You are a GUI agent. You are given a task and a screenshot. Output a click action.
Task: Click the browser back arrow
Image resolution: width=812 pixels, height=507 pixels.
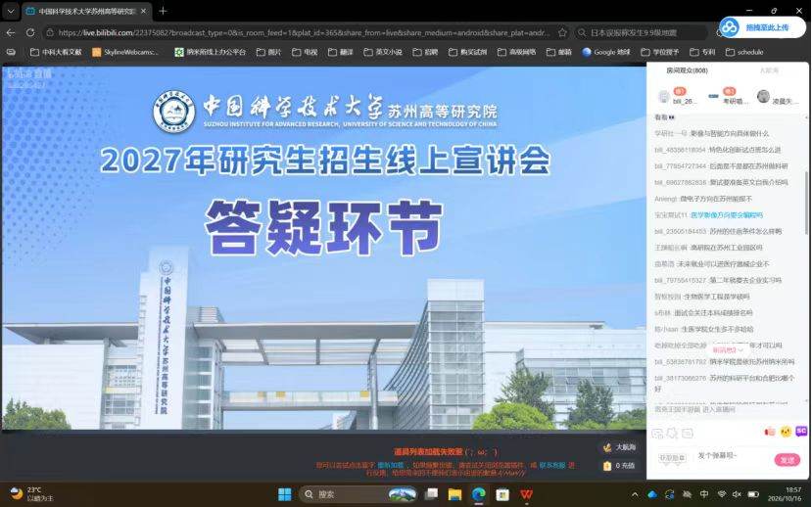tap(11, 32)
